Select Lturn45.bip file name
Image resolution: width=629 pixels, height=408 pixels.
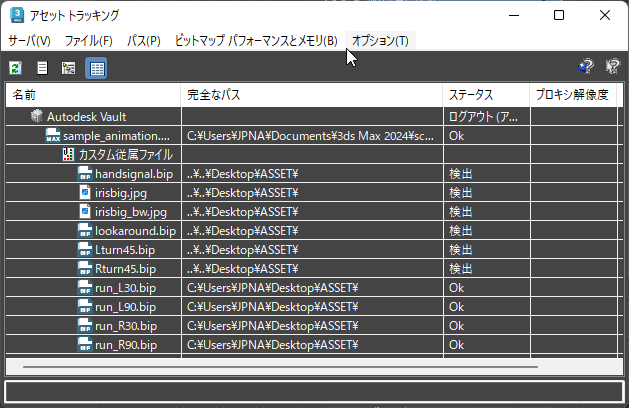pyautogui.click(x=125, y=250)
